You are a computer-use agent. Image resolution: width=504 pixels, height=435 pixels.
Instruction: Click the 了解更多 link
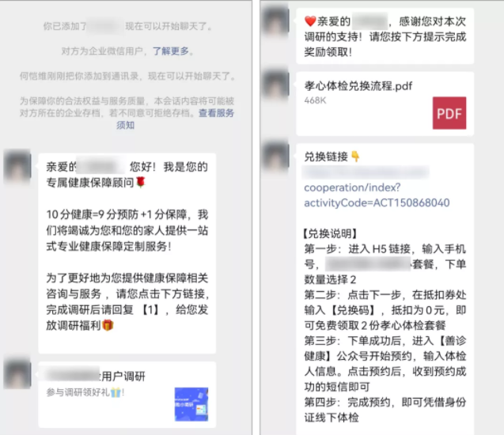(171, 51)
